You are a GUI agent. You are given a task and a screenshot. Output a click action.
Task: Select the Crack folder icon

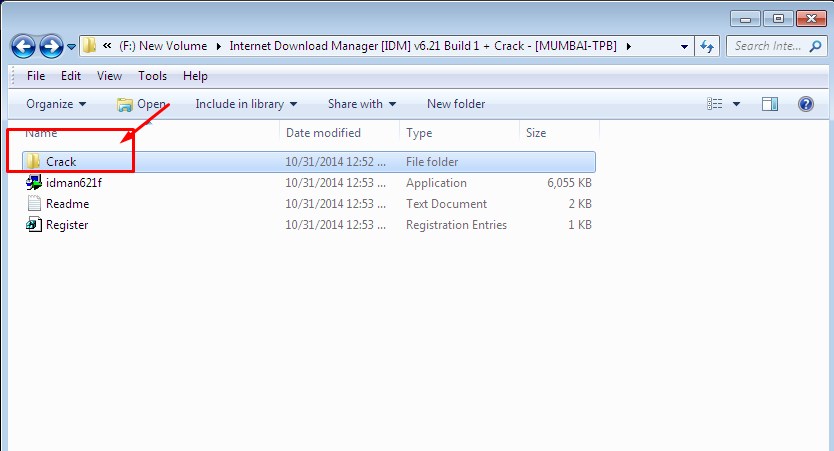click(33, 161)
